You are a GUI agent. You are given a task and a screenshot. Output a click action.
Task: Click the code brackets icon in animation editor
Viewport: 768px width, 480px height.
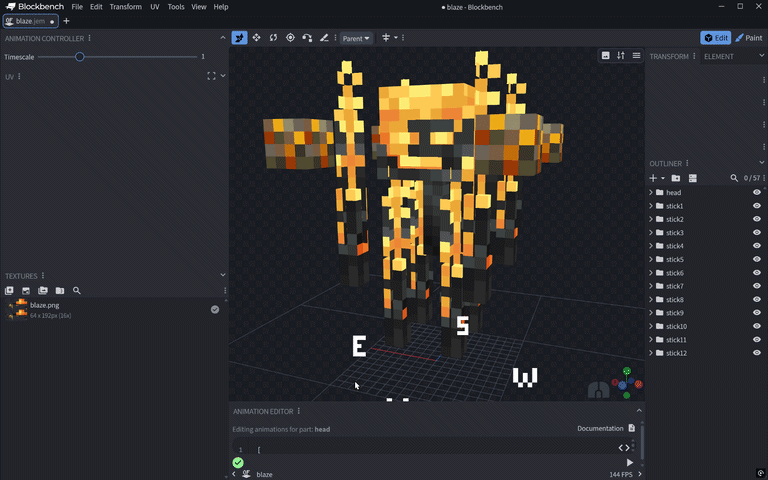[624, 448]
